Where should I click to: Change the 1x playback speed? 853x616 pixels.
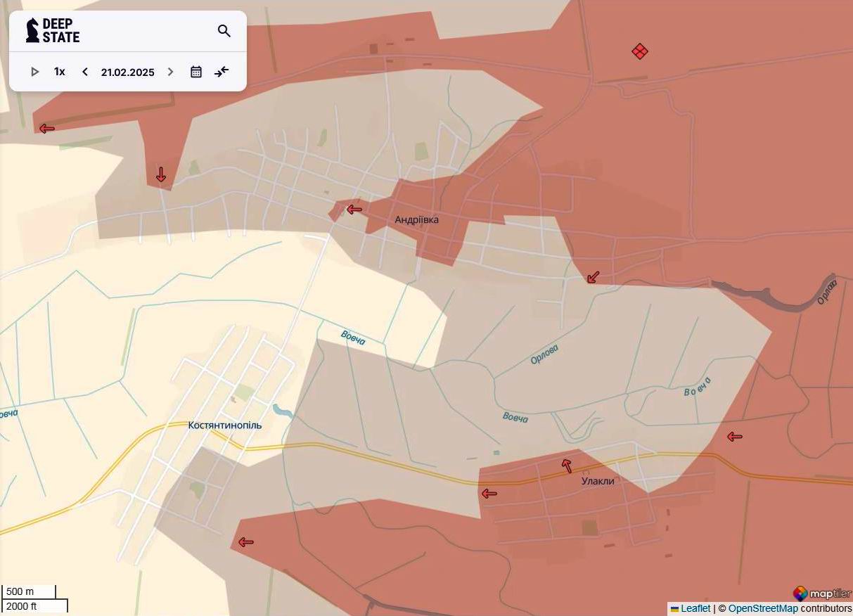pyautogui.click(x=59, y=71)
